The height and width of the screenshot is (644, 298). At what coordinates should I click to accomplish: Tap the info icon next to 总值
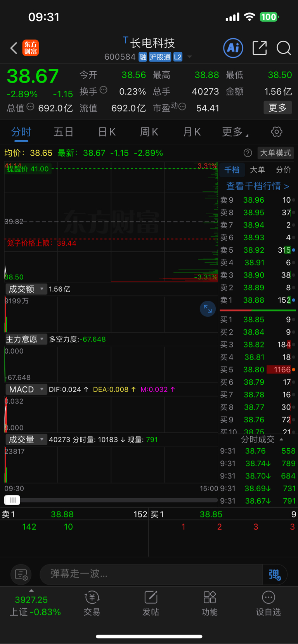click(30, 107)
